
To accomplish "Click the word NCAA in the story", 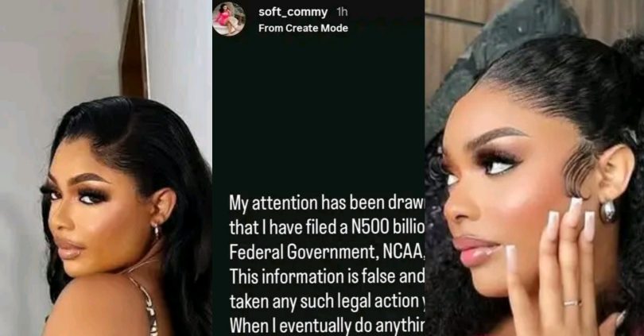I will coord(402,253).
